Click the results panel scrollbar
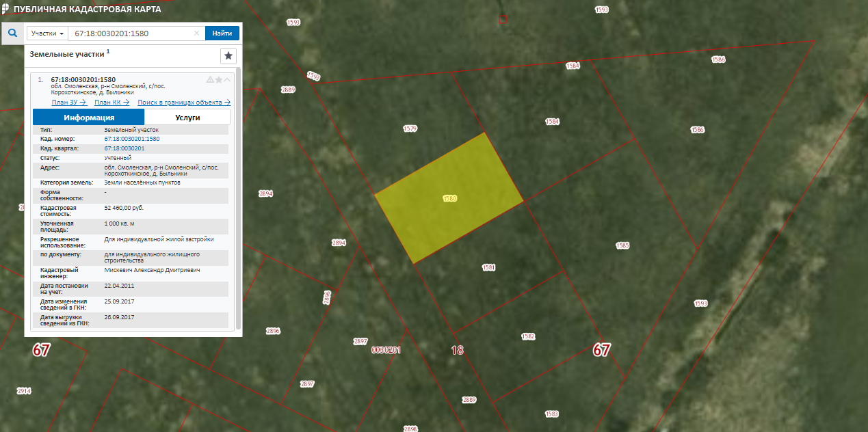Screen dimensions: 868x432 click(x=238, y=198)
